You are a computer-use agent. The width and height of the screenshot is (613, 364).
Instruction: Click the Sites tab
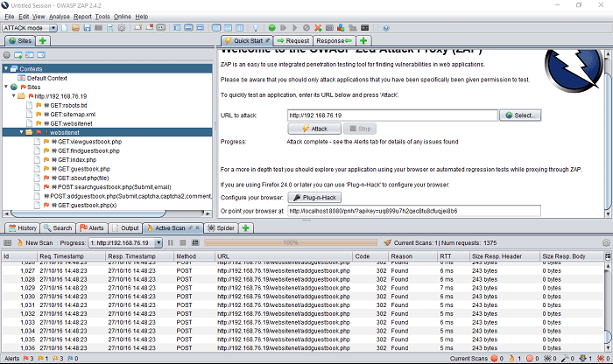pos(20,40)
